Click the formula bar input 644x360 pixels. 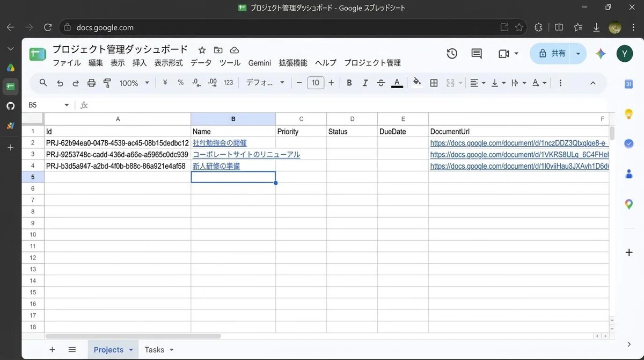[x=349, y=105]
